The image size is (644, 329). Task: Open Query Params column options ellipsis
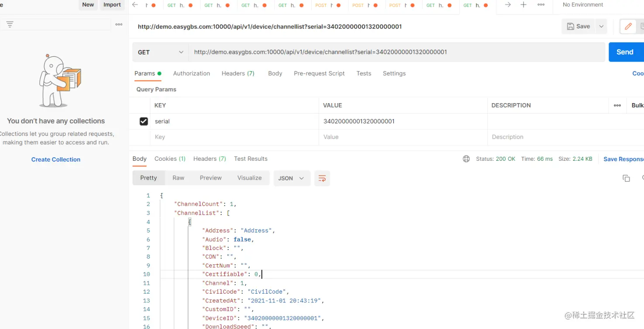coord(617,105)
